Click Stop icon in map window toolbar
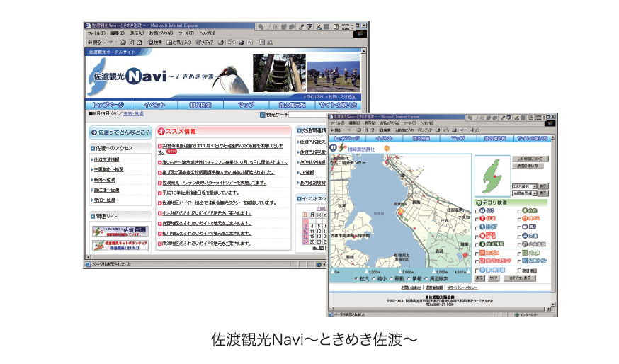 click(x=358, y=130)
